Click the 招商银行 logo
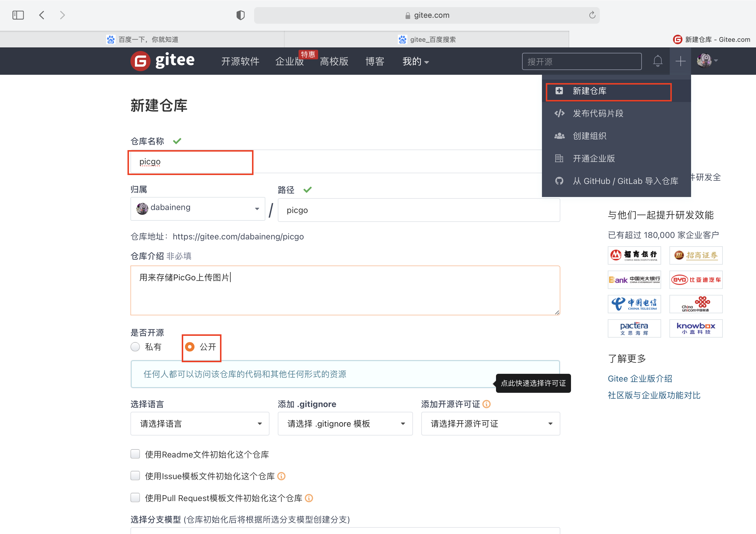 coord(634,255)
